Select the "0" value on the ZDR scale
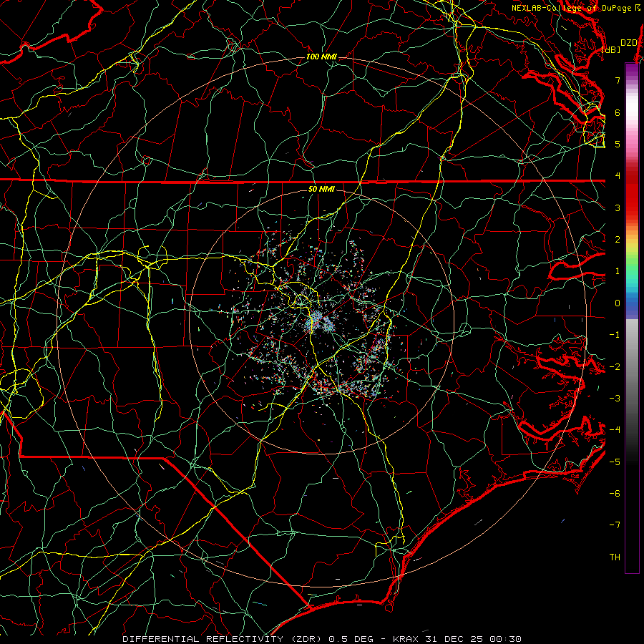The height and width of the screenshot is (644, 644). (618, 303)
